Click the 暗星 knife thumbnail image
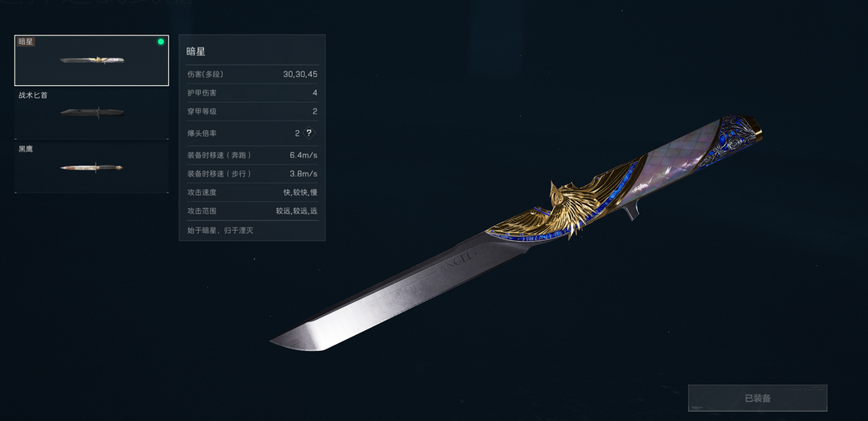This screenshot has width=868, height=421. [92, 59]
